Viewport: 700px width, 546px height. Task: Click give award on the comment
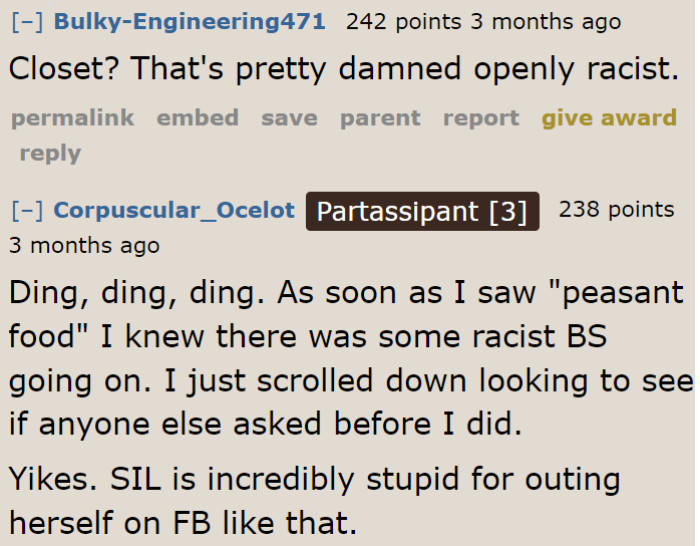point(609,118)
